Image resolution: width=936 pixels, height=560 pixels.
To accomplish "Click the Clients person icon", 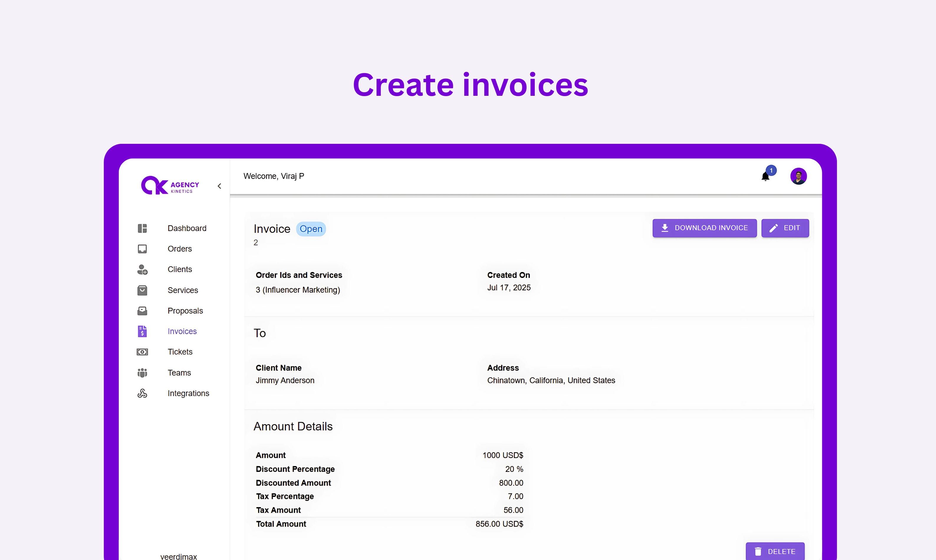I will (142, 269).
